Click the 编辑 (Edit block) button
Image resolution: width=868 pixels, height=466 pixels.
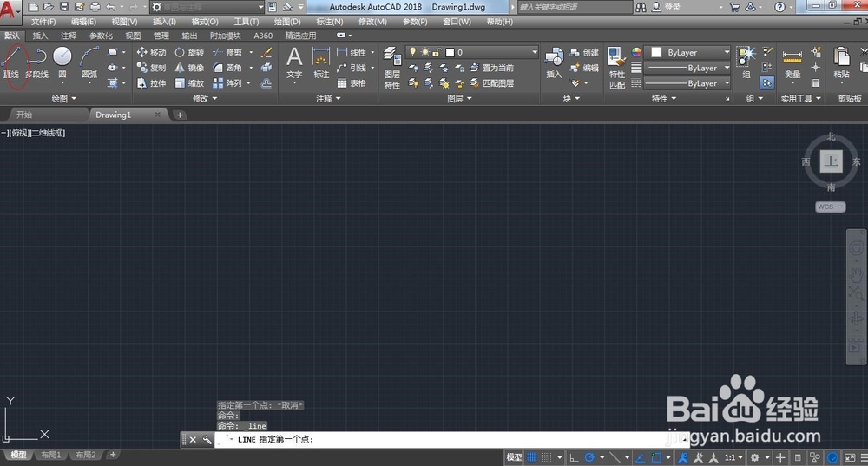point(584,68)
